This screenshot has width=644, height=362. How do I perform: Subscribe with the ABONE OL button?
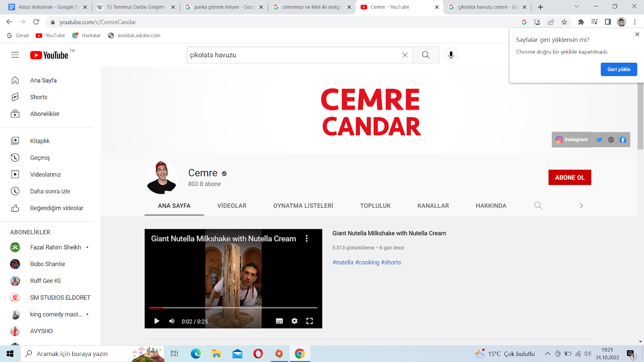[x=570, y=177]
